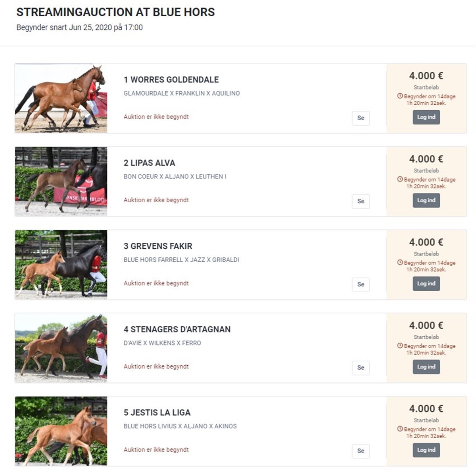The image size is (476, 472).
Task: Click the Lipas Alva foal thumbnail
Action: [x=61, y=182]
